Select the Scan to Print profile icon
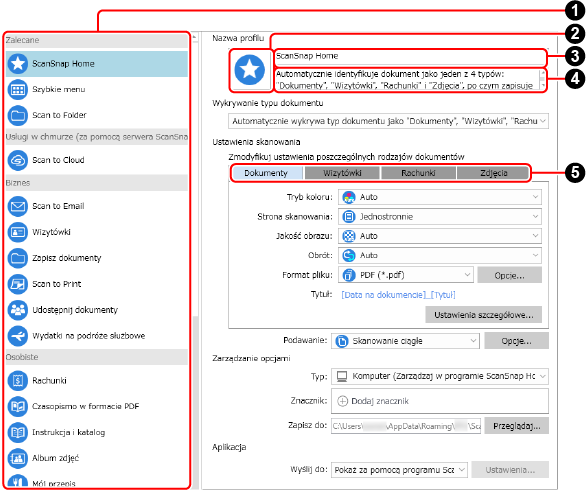586x492 pixels. point(18,284)
